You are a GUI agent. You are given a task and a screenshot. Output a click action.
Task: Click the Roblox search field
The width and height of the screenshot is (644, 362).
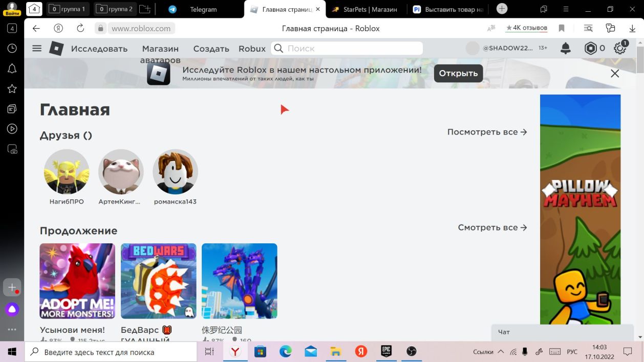[347, 49]
